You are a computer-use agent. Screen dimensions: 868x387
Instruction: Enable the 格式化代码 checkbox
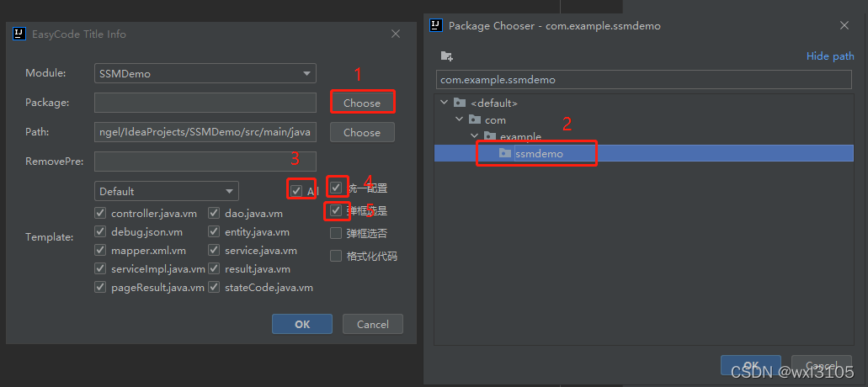[x=335, y=256]
